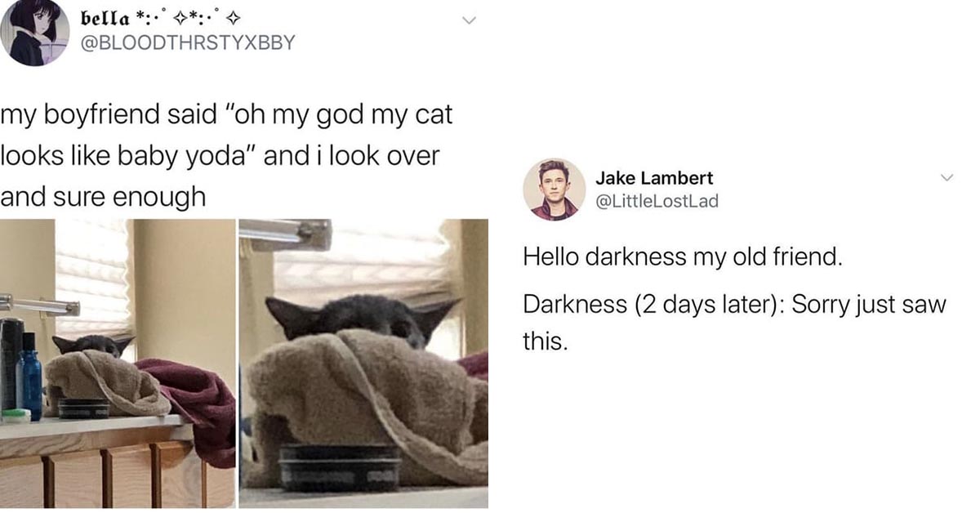Select the 'Hello darkness my old friend' line
This screenshot has width=980, height=513.
tap(682, 257)
